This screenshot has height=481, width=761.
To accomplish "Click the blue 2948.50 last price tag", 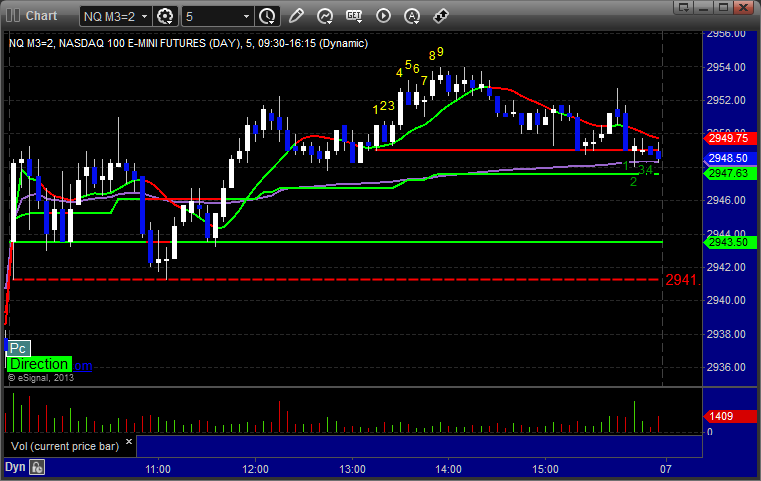I will click(729, 158).
